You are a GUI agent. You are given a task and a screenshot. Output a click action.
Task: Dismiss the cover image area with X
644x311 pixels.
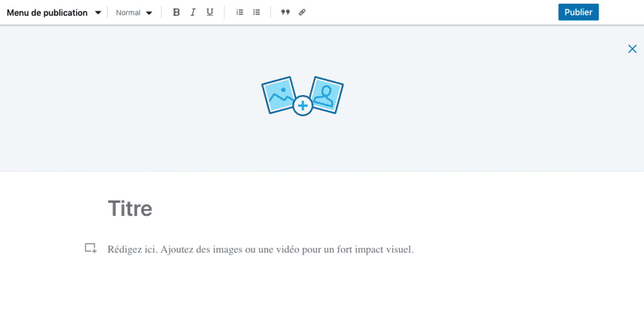[x=632, y=48]
